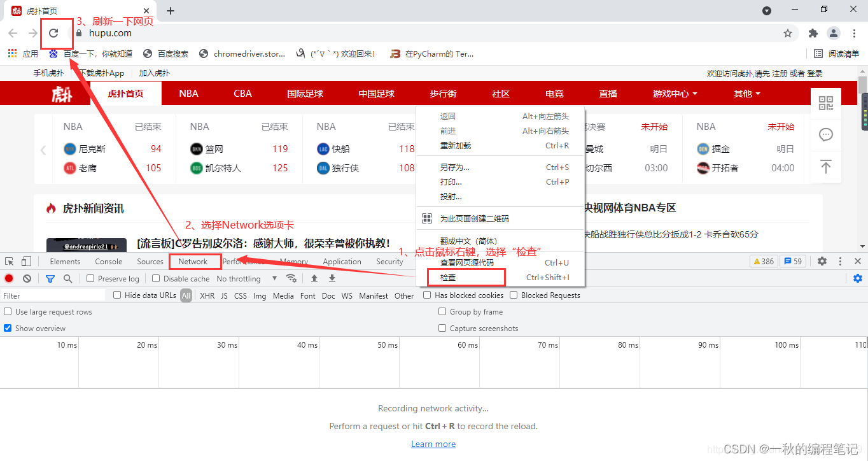Clear the network log
The height and width of the screenshot is (461, 868).
click(27, 278)
